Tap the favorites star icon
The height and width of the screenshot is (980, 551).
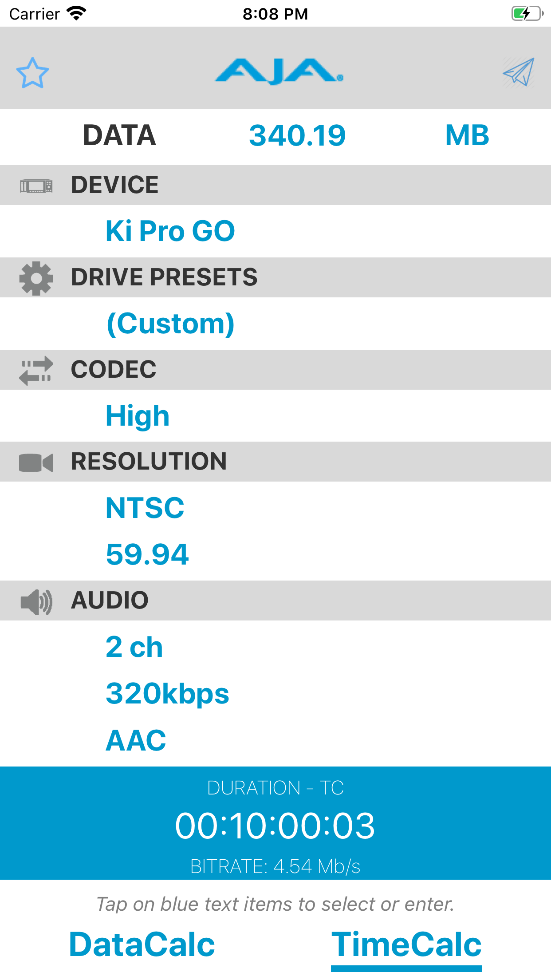coord(32,73)
